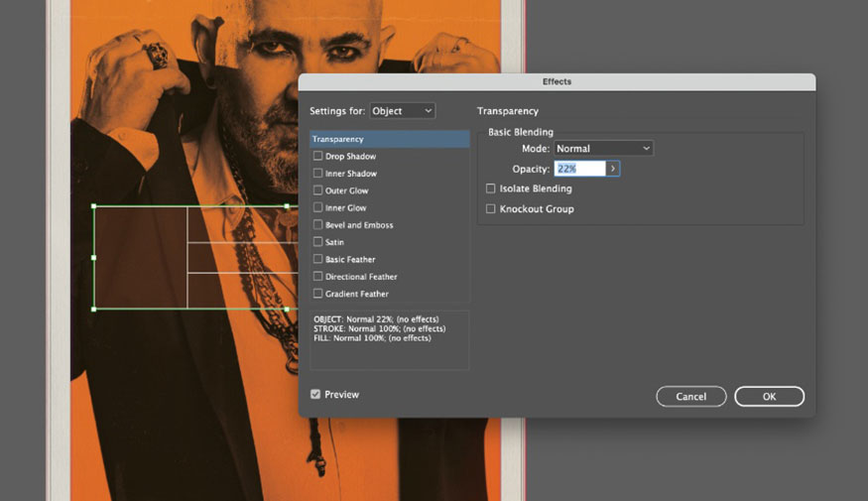Screen dimensions: 868x501
Task: Open the Opacity slider arrow
Action: click(x=613, y=169)
